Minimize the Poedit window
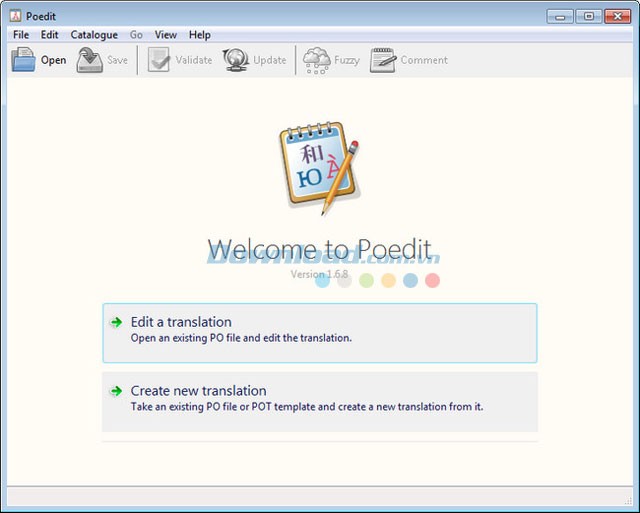 (x=562, y=15)
